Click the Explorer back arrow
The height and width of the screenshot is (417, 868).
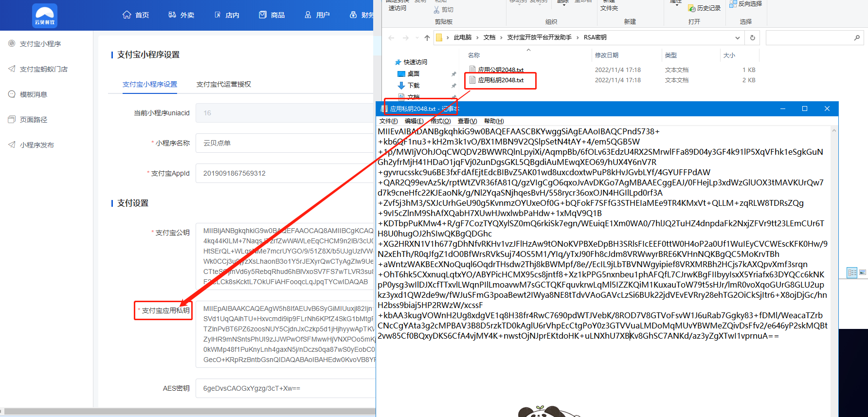tap(391, 37)
